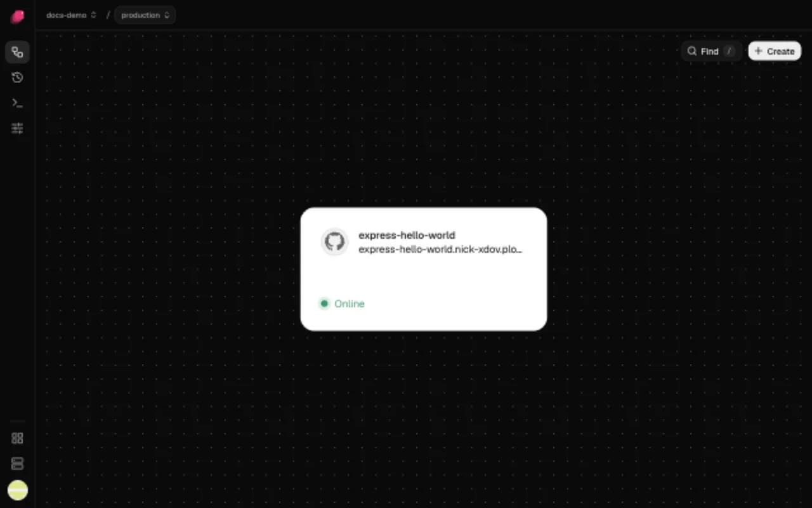812x508 pixels.
Task: Click the Find search button
Action: 711,51
